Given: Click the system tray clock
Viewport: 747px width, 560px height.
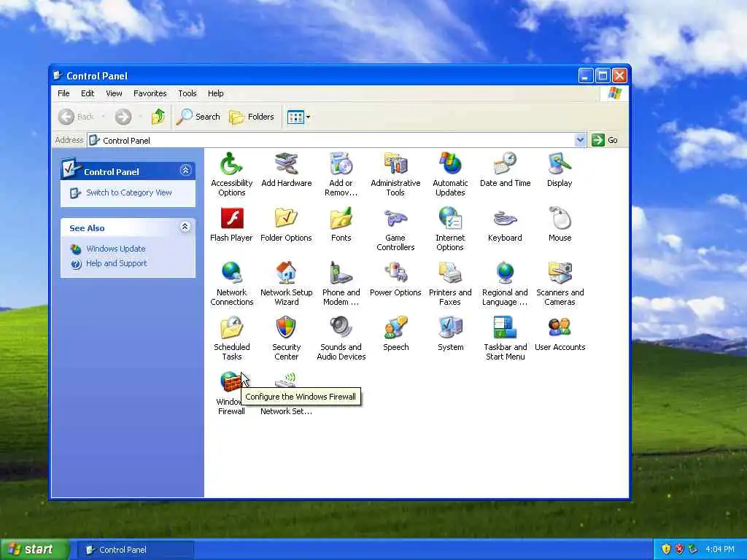Looking at the screenshot, I should pos(720,549).
